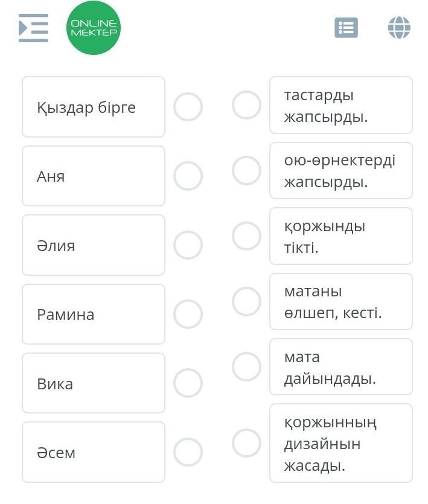This screenshot has height=504, width=428.
Task: Select the circle beside матаны өлшеп, кесті
Action: point(246,301)
